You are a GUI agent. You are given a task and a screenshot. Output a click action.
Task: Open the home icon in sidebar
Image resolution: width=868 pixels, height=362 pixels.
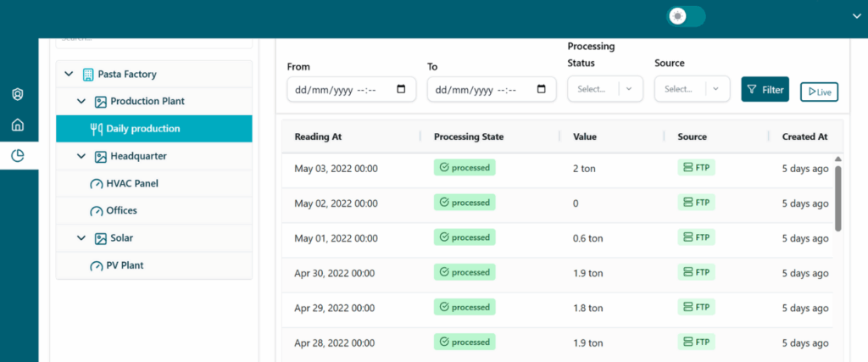[x=18, y=125]
